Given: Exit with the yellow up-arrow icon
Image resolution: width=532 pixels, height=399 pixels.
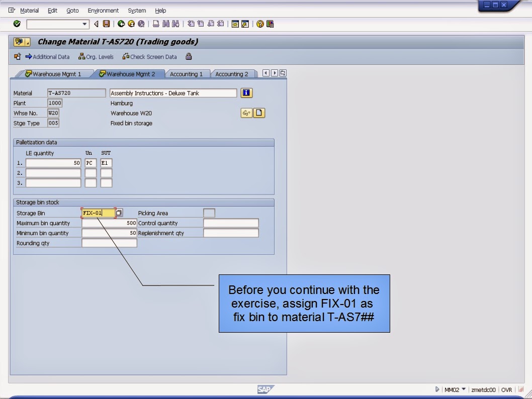Looking at the screenshot, I should tap(131, 24).
